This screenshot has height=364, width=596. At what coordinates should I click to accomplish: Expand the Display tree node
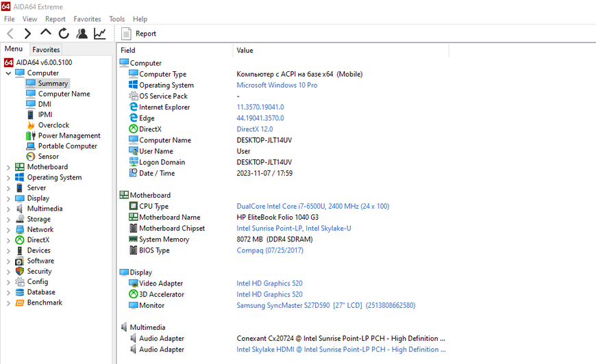(8, 198)
